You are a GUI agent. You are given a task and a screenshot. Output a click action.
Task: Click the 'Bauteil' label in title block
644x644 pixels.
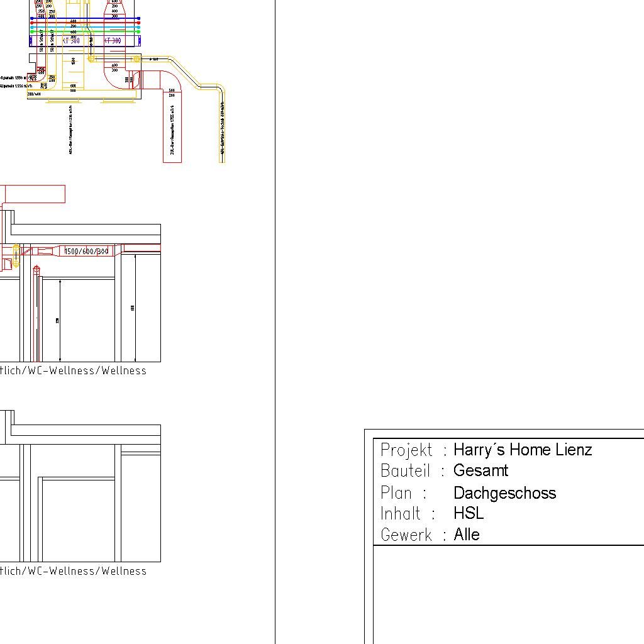(x=406, y=470)
